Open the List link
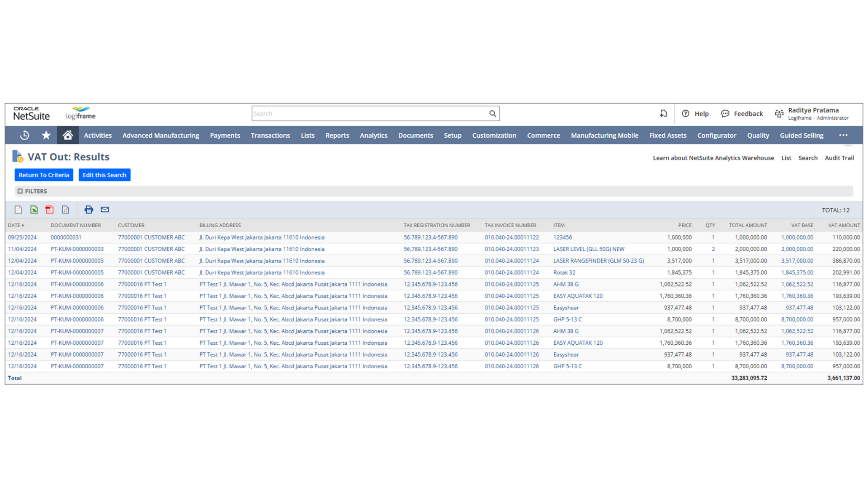The width and height of the screenshot is (868, 488). [x=786, y=158]
